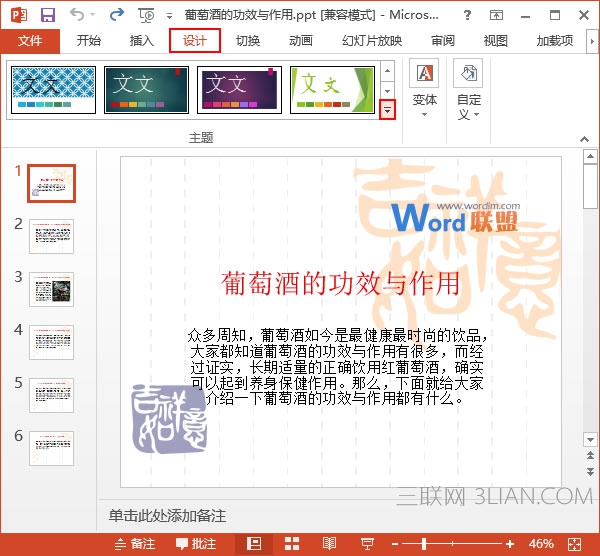The height and width of the screenshot is (556, 600).
Task: Click the 46% zoom level
Action: 541,544
